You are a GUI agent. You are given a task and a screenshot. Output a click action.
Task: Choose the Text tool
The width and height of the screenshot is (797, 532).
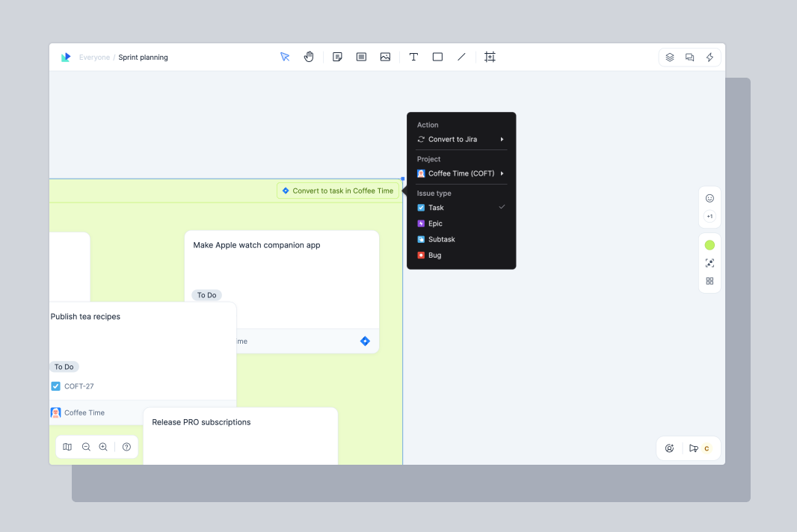pyautogui.click(x=413, y=57)
